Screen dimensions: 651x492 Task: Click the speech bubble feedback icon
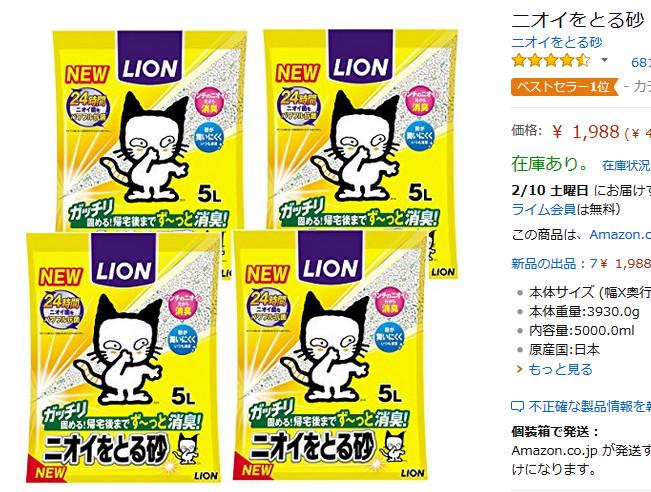coord(517,406)
